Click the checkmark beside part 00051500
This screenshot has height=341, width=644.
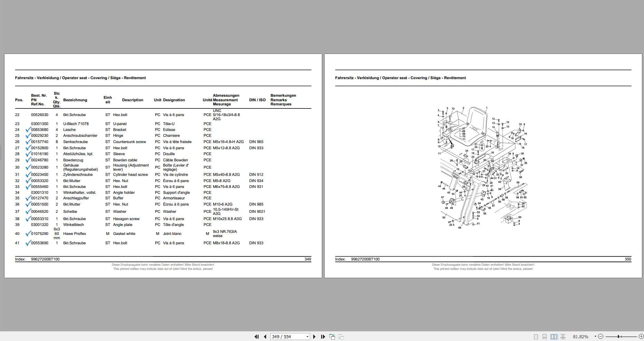pos(28,204)
